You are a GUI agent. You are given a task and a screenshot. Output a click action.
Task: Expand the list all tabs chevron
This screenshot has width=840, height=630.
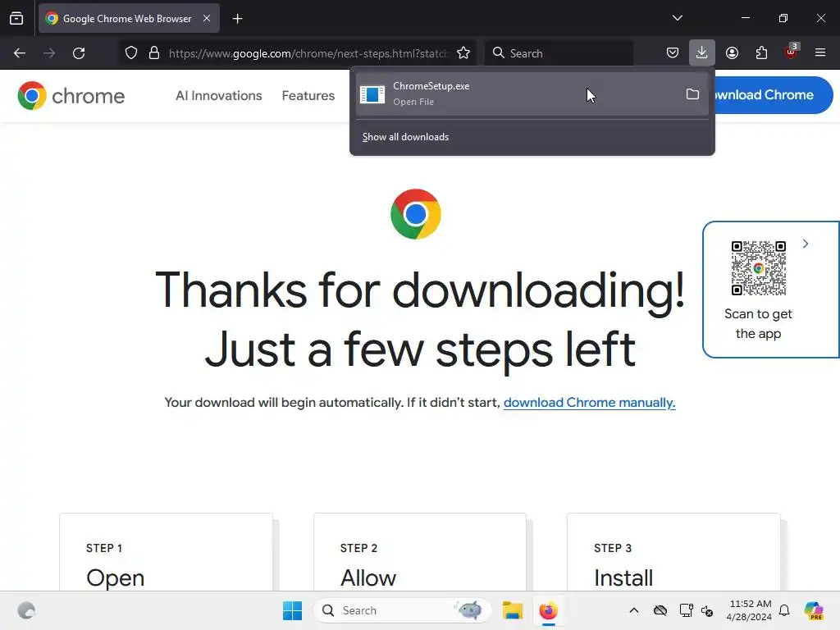tap(677, 18)
